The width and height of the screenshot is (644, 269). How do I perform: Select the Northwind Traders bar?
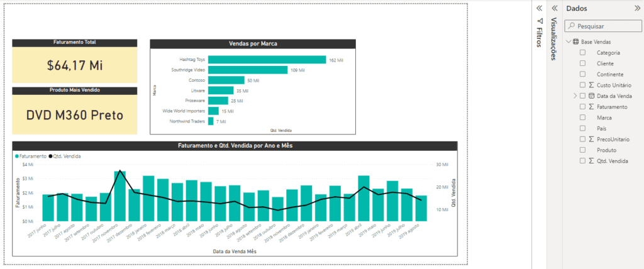211,121
